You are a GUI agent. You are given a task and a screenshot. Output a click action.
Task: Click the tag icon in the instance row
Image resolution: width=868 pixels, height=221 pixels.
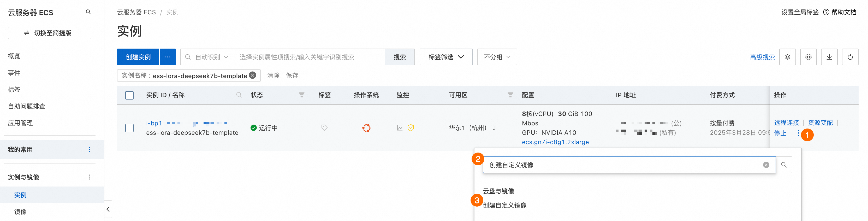tap(324, 127)
